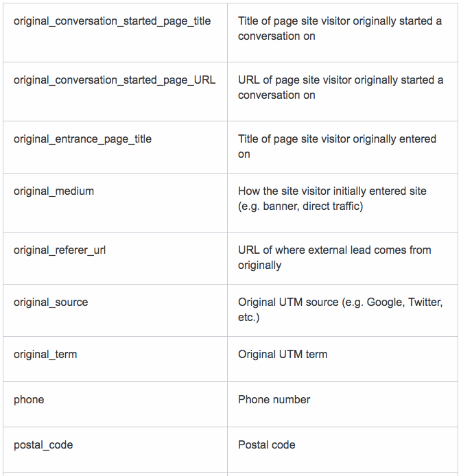
Task: Click the word 'originally' under the referer URL description
Action: (x=259, y=265)
